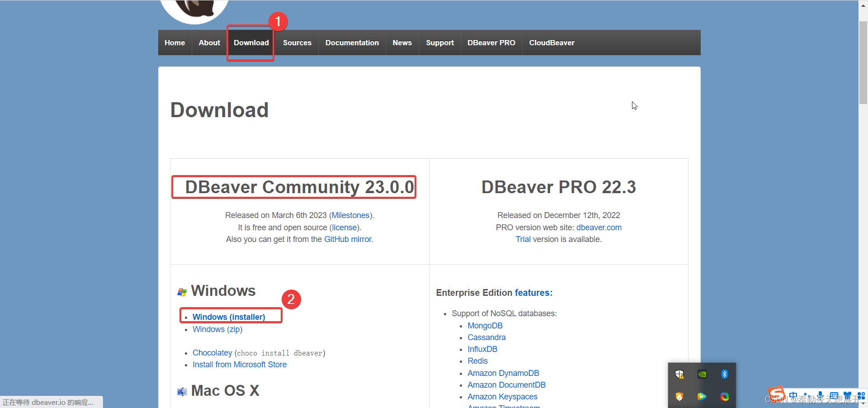Click the Sogou input S logo
Screen dimensions: 868x408
pos(777,394)
